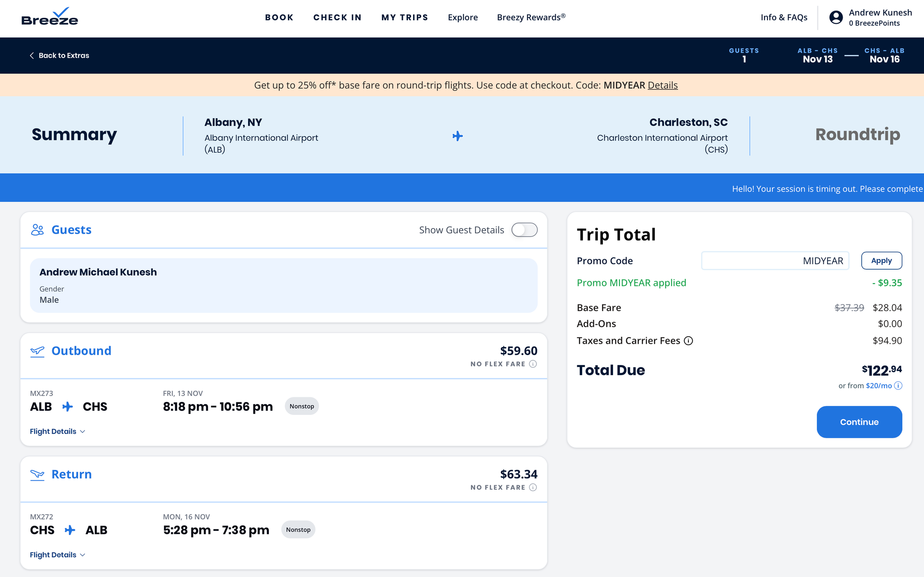Click the Continue button
This screenshot has width=924, height=577.
[859, 422]
